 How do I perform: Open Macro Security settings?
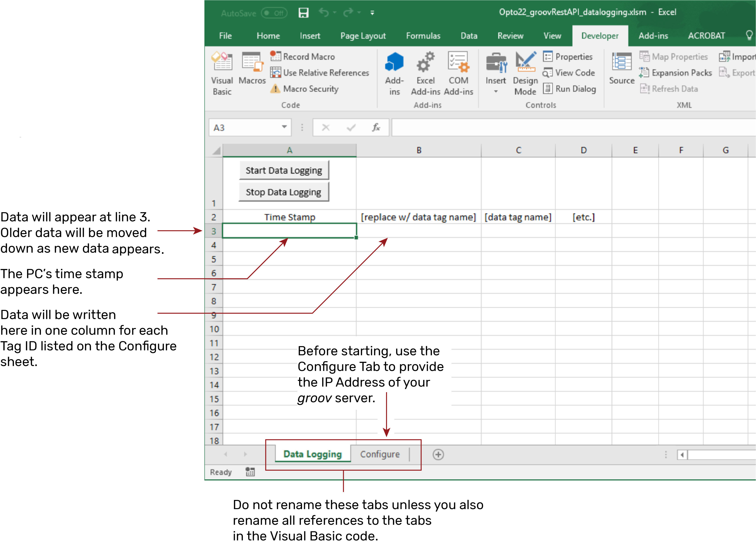[304, 89]
